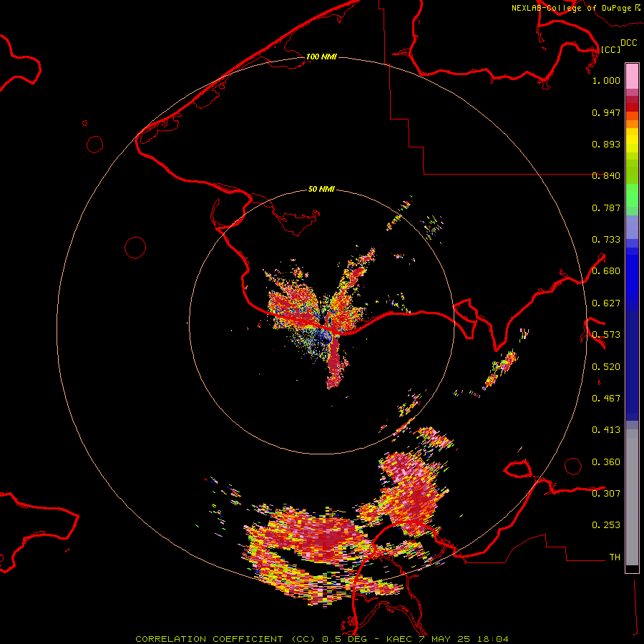The height and width of the screenshot is (644, 644).
Task: Click the TH threshold label
Action: point(615,557)
